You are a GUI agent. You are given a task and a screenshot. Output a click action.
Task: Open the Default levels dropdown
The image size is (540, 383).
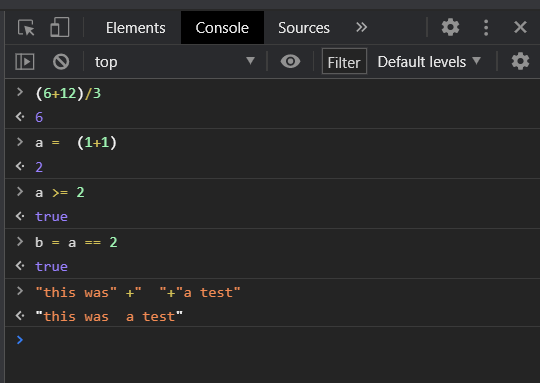tap(429, 62)
